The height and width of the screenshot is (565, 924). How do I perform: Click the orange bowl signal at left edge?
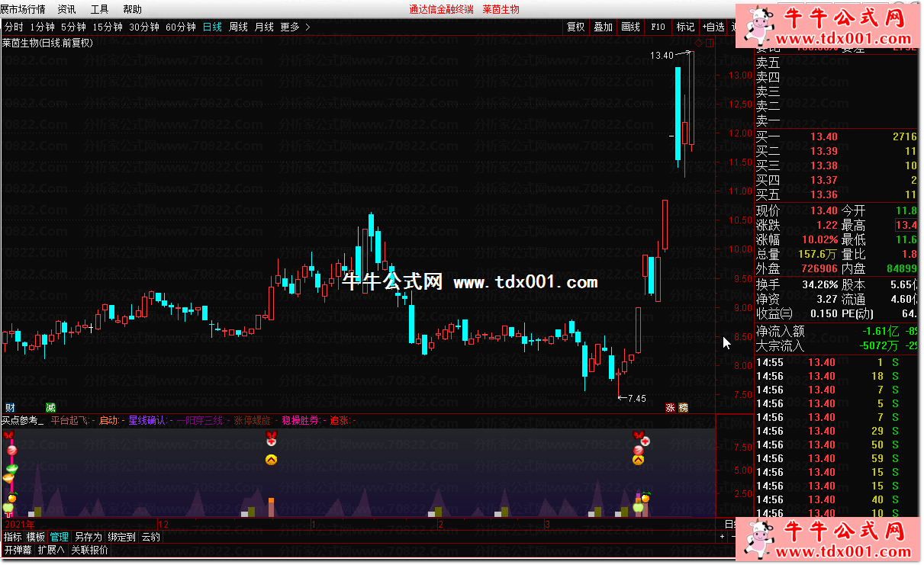pos(9,478)
